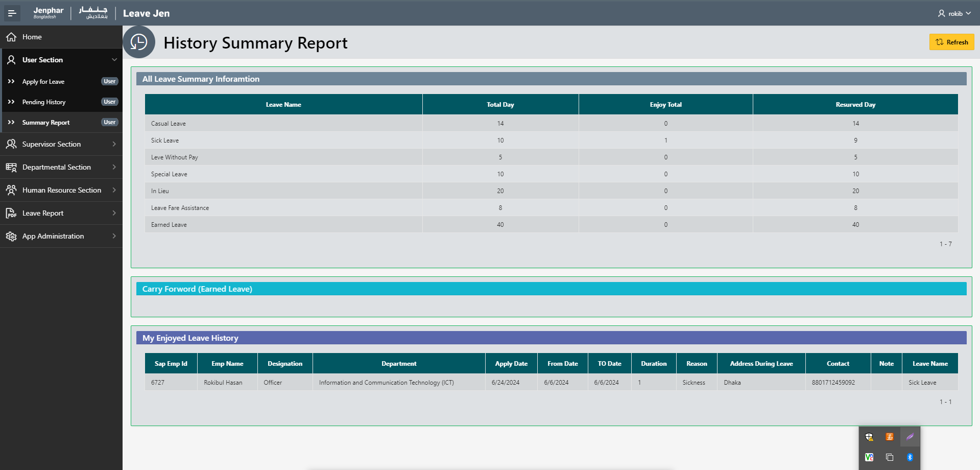The image size is (980, 470).
Task: Open the Supervisor Section menu label
Action: point(52,144)
